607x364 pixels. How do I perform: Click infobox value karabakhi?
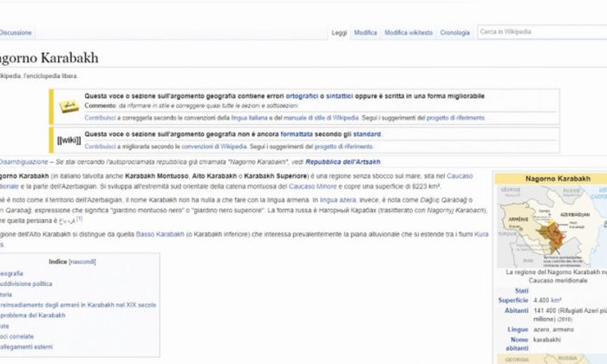tap(546, 340)
